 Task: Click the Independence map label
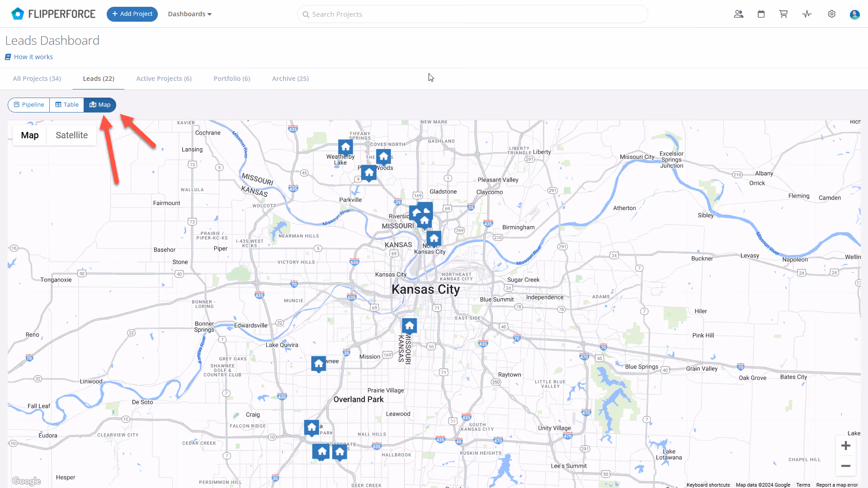545,297
